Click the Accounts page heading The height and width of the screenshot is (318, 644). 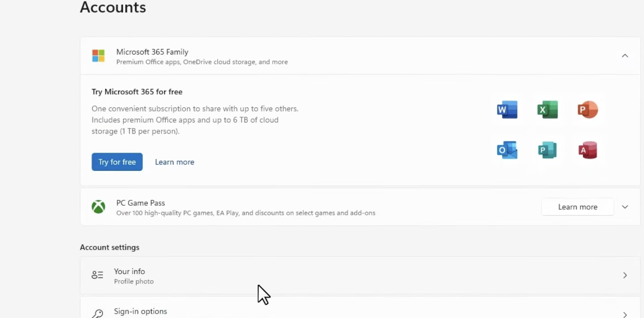113,7
